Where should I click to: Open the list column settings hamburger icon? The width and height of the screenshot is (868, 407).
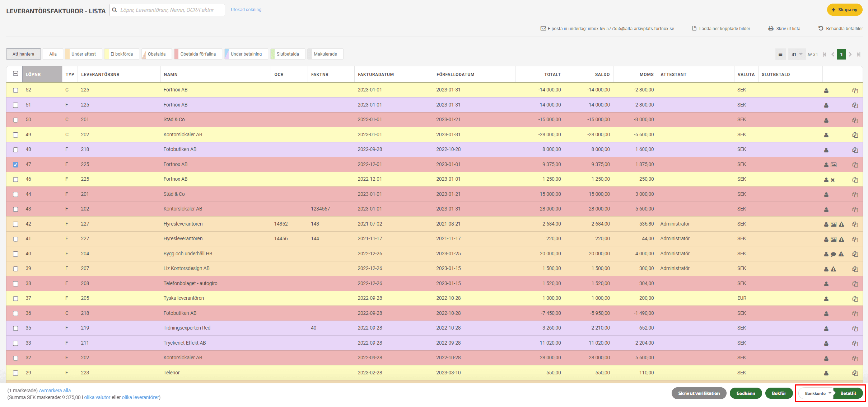[x=780, y=55]
